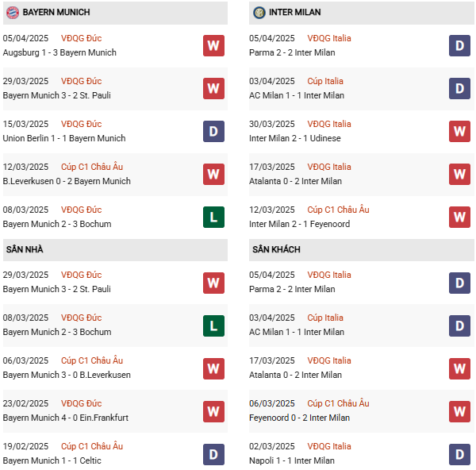Screen dimensions: 476x470
Task: Open Cúp Italia link dated 03/04/2025 under Inter Milan header
Action: (x=325, y=81)
